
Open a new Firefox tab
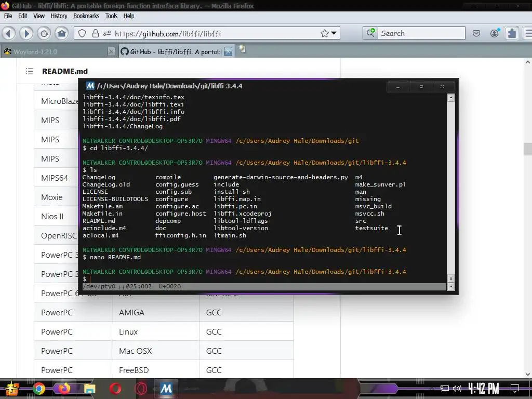(x=242, y=50)
